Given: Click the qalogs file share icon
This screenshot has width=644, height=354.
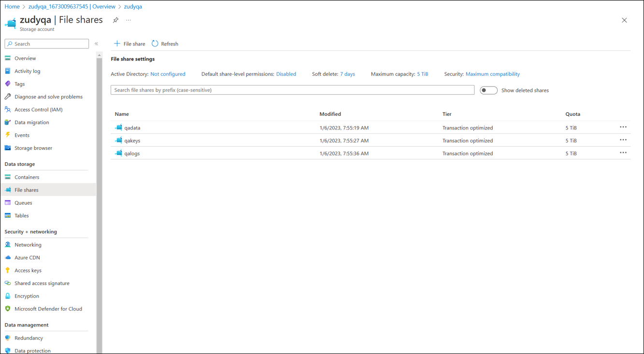Looking at the screenshot, I should (x=118, y=154).
